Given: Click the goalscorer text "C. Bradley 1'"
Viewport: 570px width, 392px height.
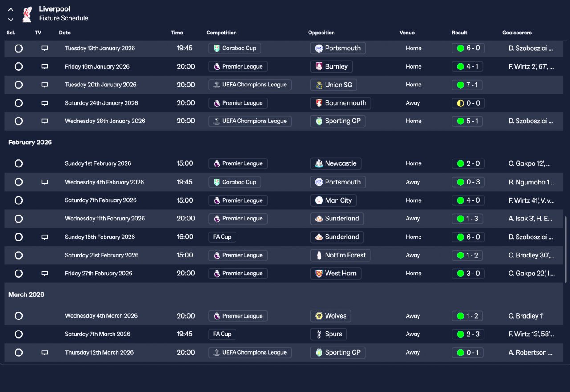Looking at the screenshot, I should [526, 316].
